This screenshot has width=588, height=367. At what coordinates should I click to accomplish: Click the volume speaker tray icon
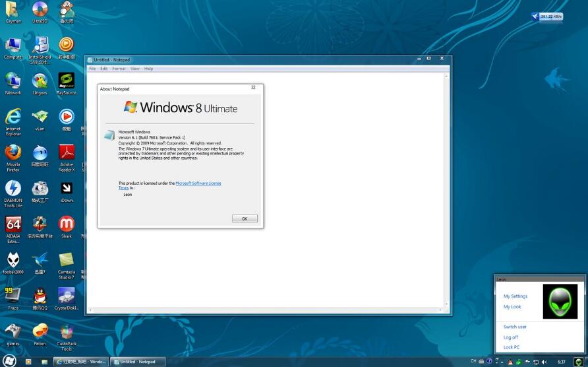(544, 362)
